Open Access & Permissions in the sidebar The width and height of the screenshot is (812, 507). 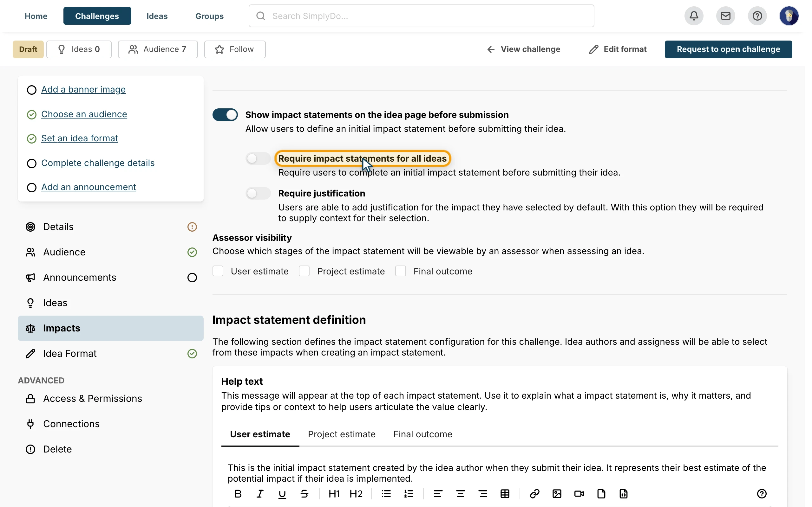(92, 398)
